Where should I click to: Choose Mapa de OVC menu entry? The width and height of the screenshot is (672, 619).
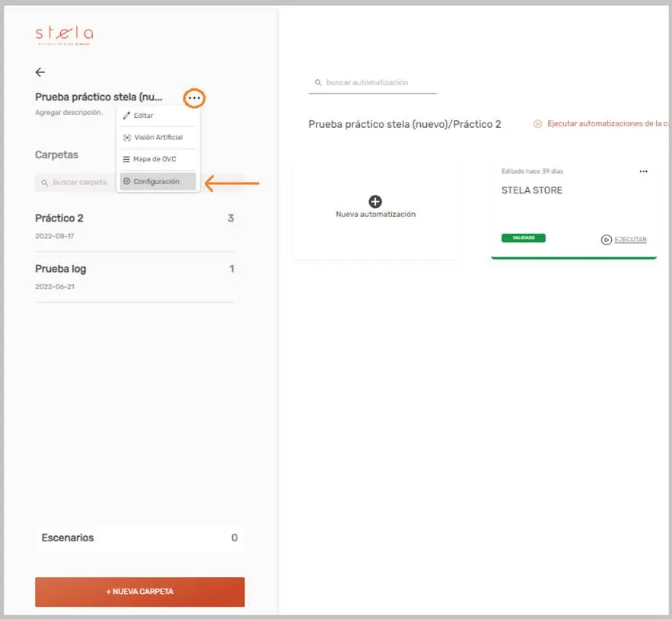154,159
